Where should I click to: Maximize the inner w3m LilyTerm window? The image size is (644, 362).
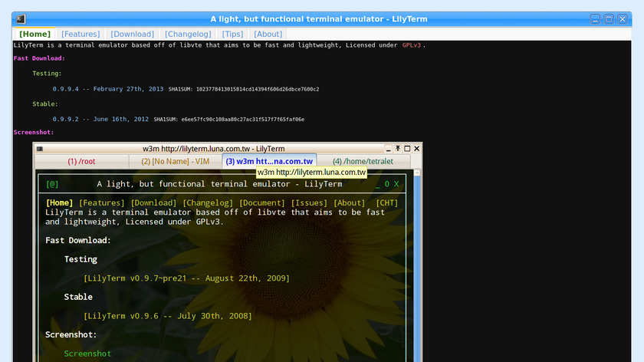point(407,149)
